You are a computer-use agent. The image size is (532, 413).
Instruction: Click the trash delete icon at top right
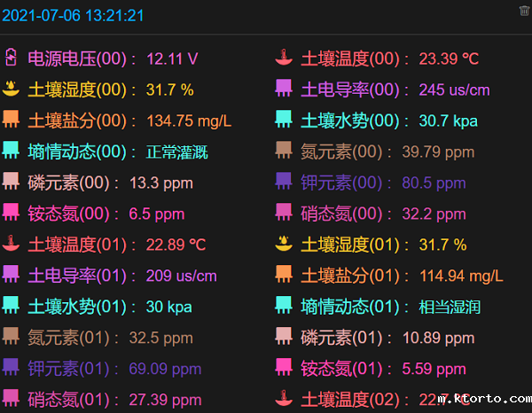[x=524, y=11]
